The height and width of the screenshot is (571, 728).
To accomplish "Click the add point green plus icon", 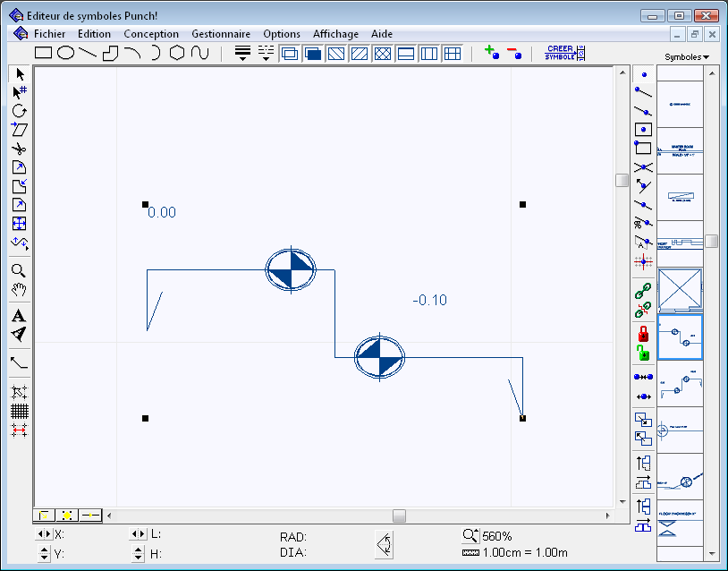I will [492, 52].
